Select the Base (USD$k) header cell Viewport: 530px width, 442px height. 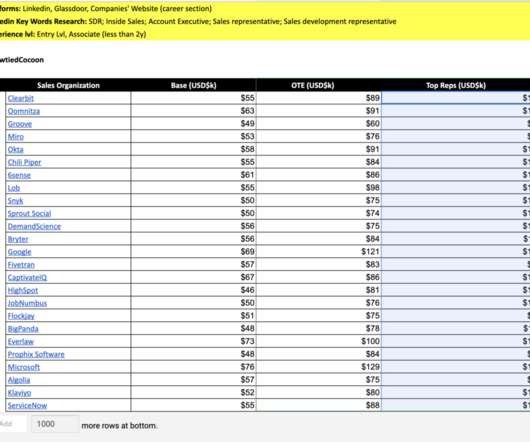[194, 85]
